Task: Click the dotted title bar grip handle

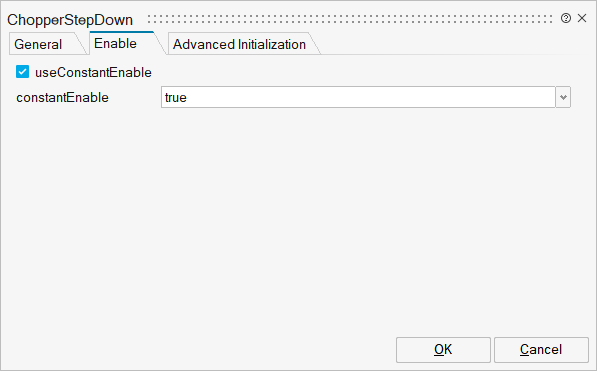Action: pyautogui.click(x=350, y=19)
